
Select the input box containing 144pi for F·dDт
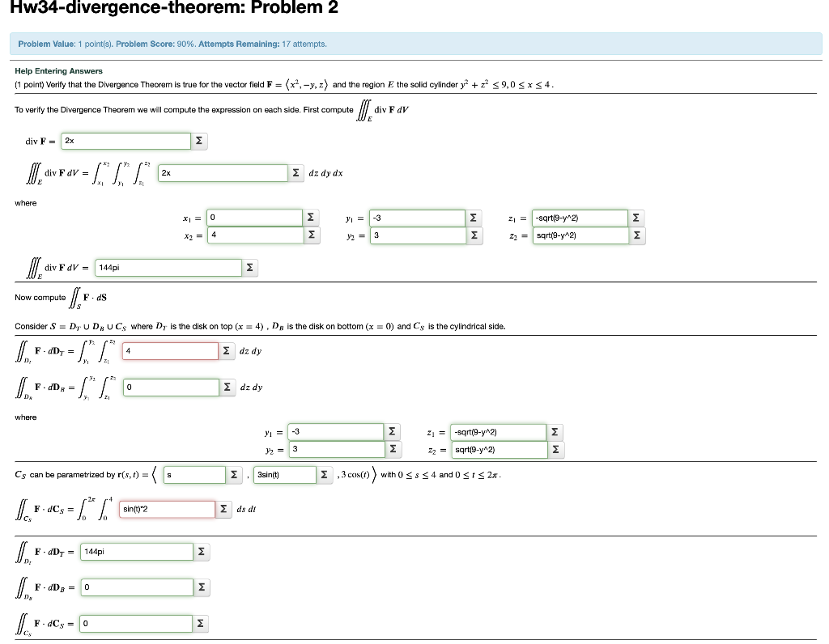[136, 552]
